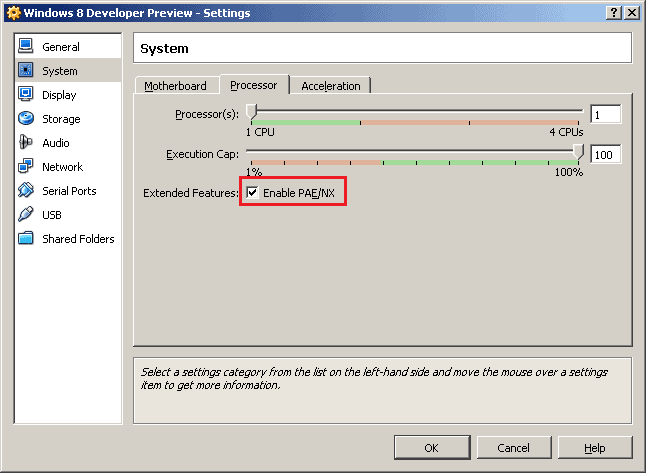Open the Help button
Viewport: 646px width, 473px height.
point(595,447)
